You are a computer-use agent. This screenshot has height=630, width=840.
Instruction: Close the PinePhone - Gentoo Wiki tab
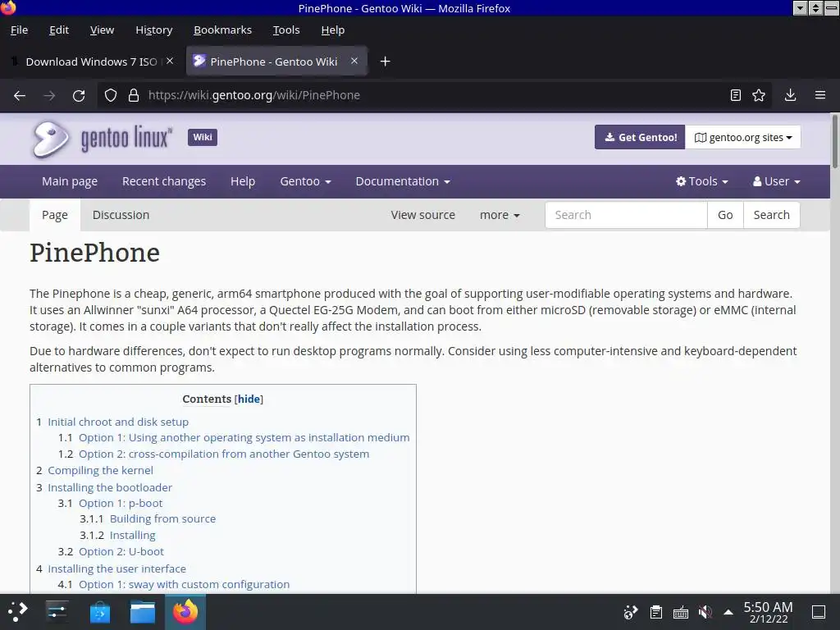point(354,61)
